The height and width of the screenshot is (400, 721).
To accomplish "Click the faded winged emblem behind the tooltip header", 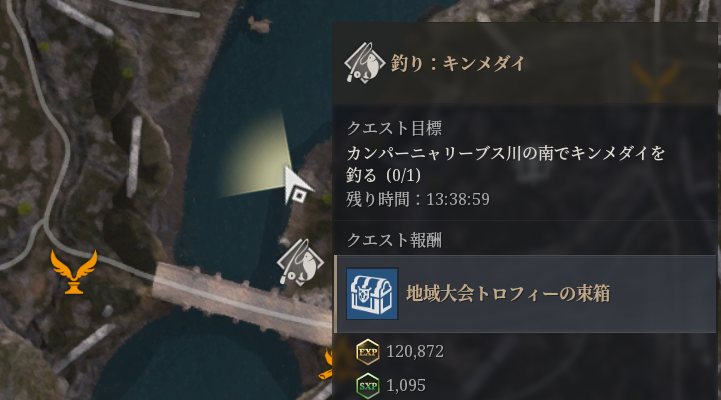I will (656, 80).
